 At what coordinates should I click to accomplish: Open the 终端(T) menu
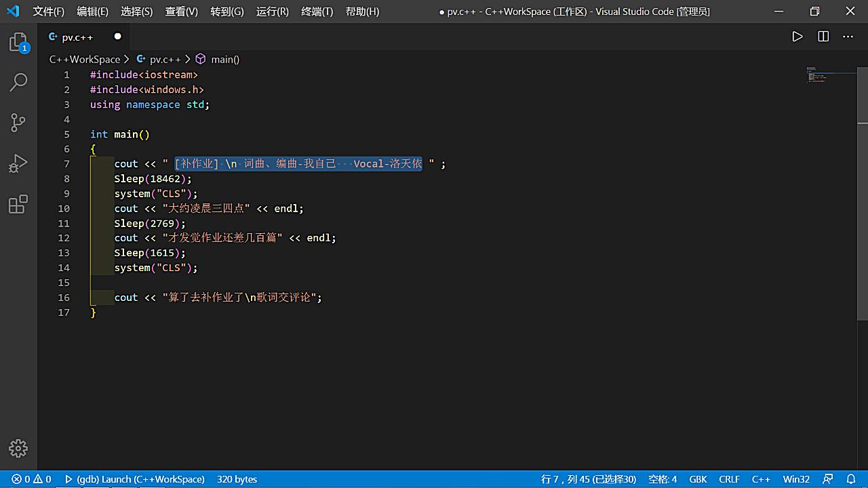click(317, 12)
